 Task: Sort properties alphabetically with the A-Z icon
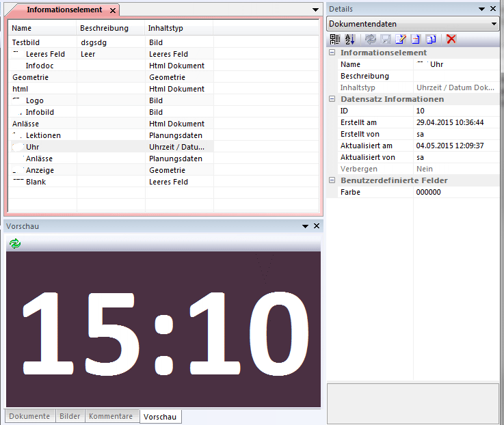point(349,39)
